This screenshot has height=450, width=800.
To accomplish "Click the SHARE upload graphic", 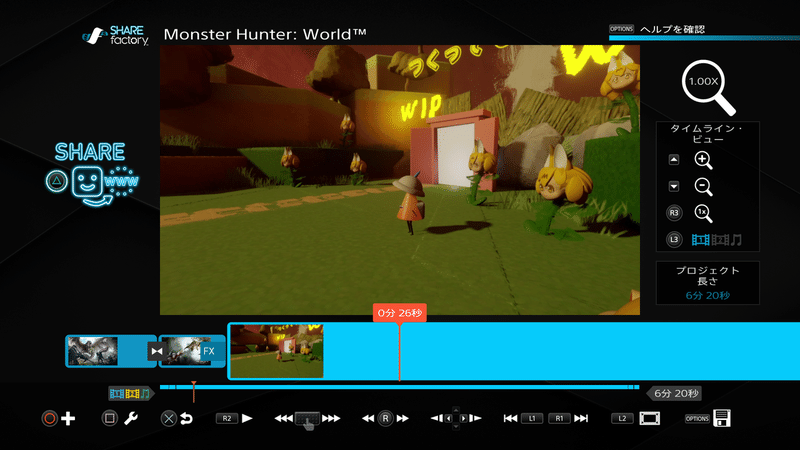I will [x=93, y=174].
